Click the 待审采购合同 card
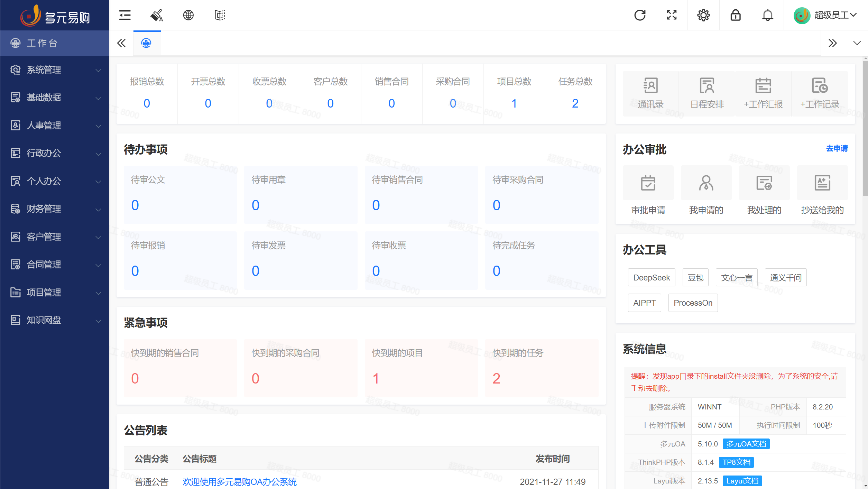Viewport: 868px width, 489px height. (x=542, y=195)
